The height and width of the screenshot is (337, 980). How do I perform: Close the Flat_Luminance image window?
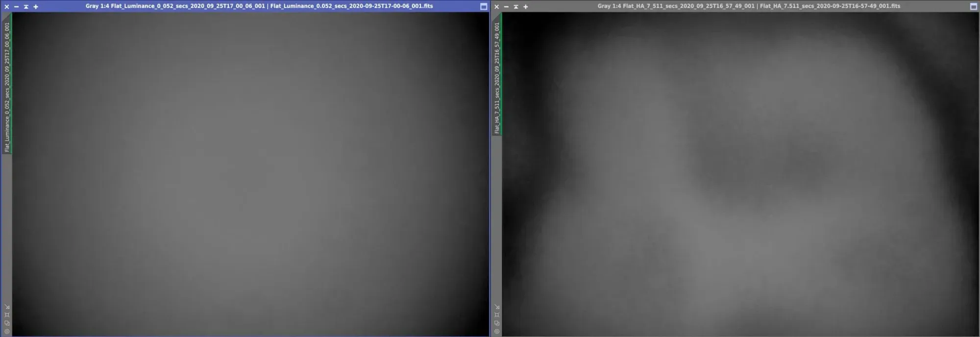tap(7, 6)
